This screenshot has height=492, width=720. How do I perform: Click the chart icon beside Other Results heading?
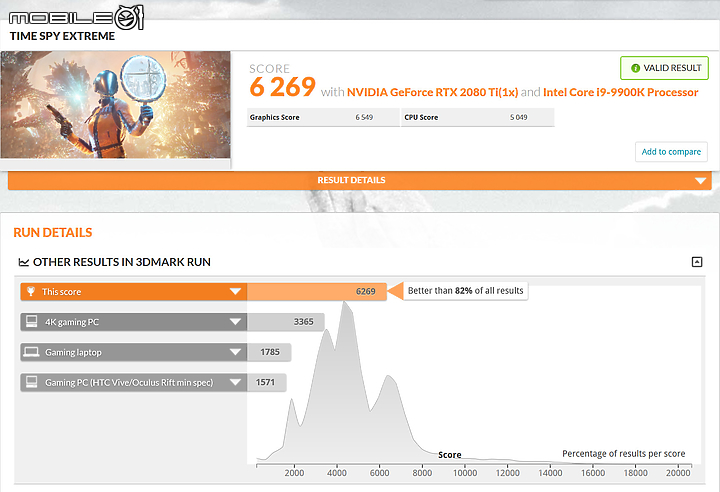[23, 262]
